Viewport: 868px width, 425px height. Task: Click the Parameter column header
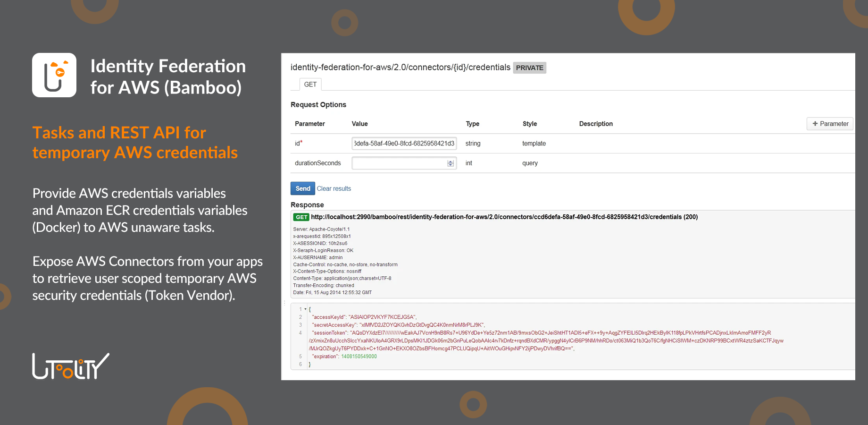tap(310, 124)
